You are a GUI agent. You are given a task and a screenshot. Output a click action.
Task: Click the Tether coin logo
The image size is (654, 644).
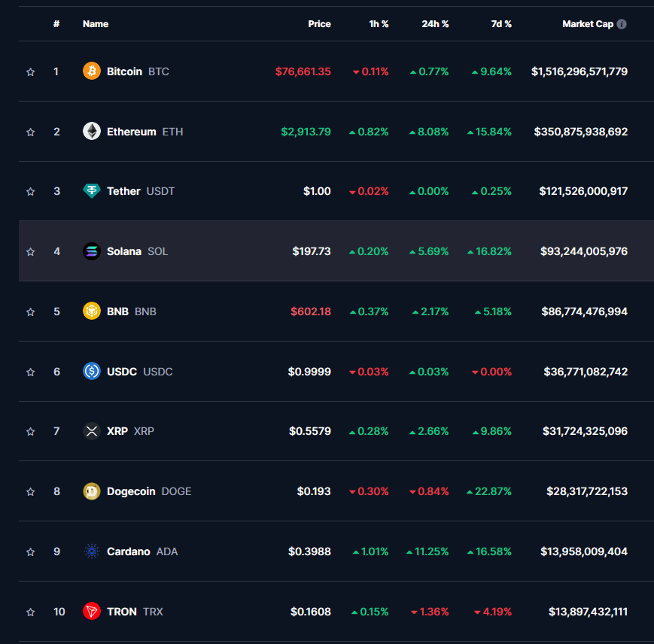[x=92, y=191]
